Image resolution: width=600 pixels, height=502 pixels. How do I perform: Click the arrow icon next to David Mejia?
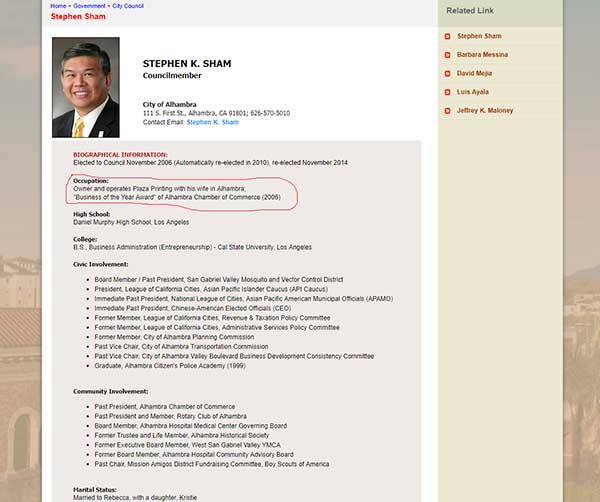tap(447, 73)
